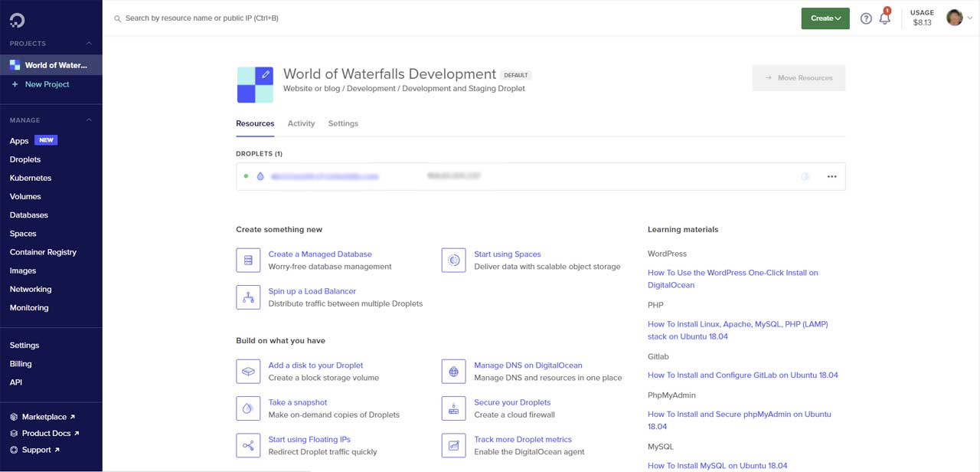
Task: Collapse the MANAGE section chevron
Action: pos(89,120)
